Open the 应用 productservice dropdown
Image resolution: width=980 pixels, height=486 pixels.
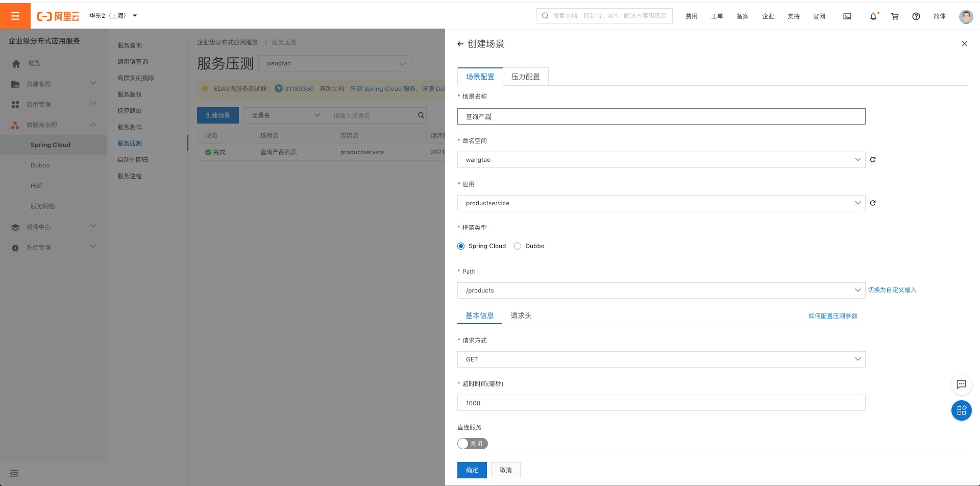tap(661, 203)
